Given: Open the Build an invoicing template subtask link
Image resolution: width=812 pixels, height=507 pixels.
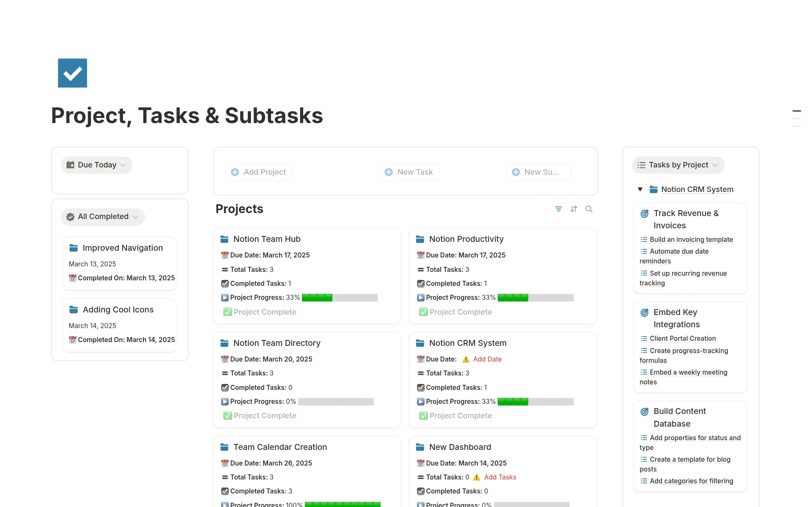Looking at the screenshot, I should pos(691,239).
